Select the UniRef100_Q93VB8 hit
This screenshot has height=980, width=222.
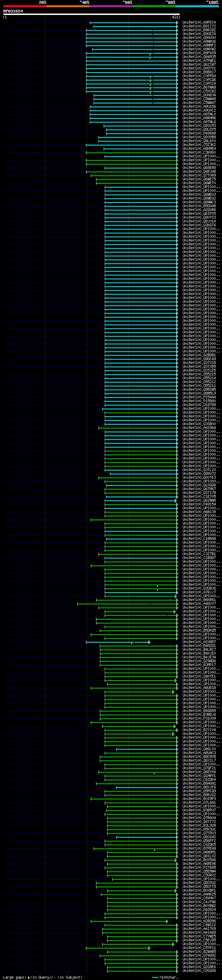pos(199,137)
